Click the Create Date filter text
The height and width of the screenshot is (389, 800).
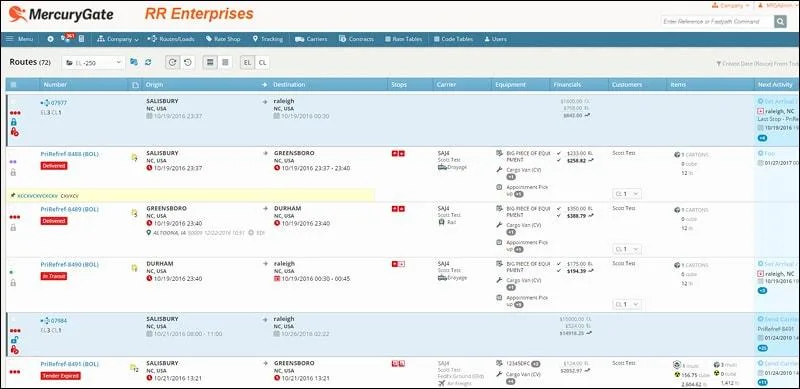tap(758, 63)
